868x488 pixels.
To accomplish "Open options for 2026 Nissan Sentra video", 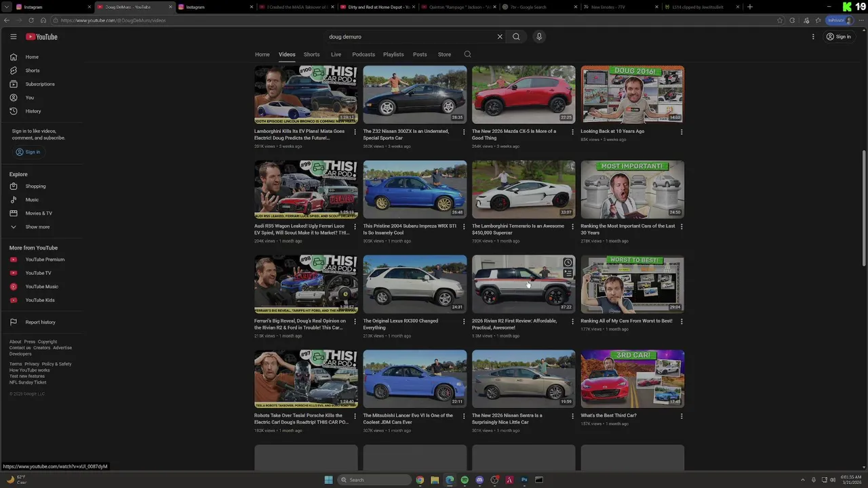I will (572, 416).
